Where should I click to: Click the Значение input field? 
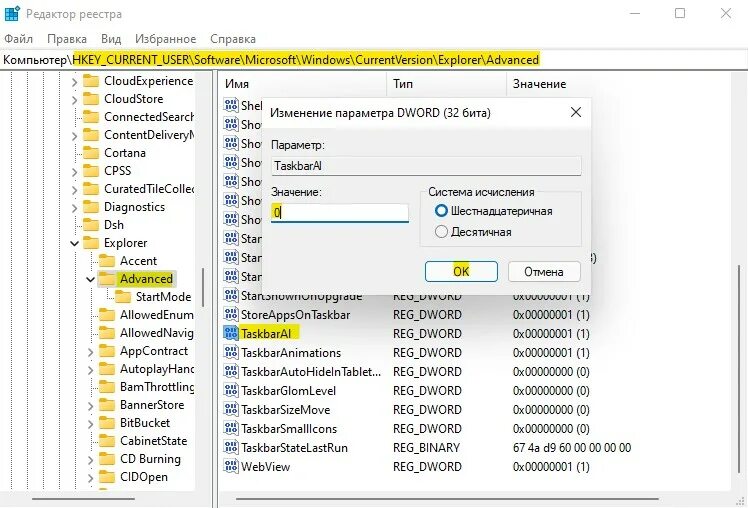coord(340,212)
